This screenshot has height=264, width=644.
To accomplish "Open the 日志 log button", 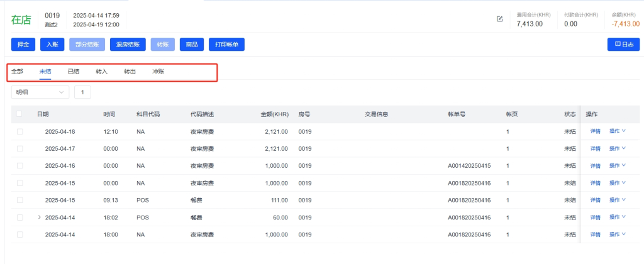I will tap(623, 45).
